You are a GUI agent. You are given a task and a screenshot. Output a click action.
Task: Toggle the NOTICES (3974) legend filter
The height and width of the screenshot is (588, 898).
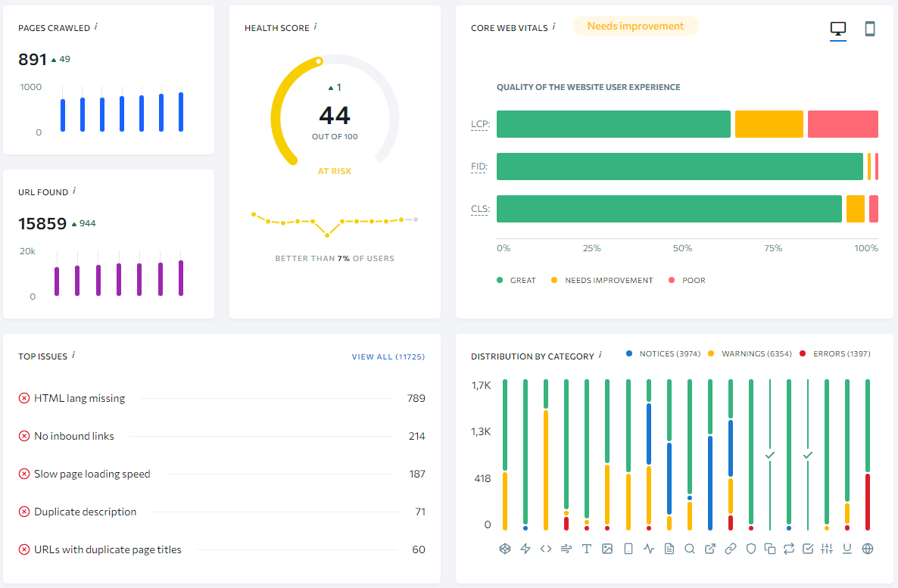point(663,354)
